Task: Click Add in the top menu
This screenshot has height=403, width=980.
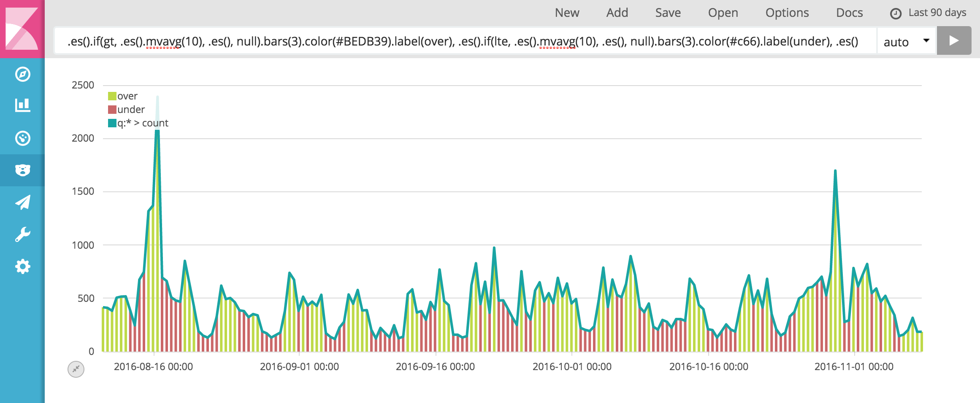Action: click(x=617, y=13)
